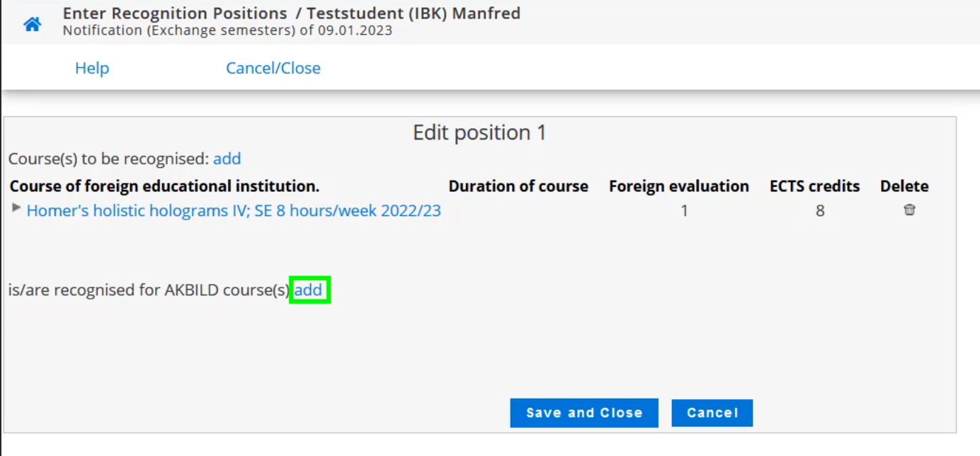Delete the Homer's holistic holograms course

(x=909, y=210)
